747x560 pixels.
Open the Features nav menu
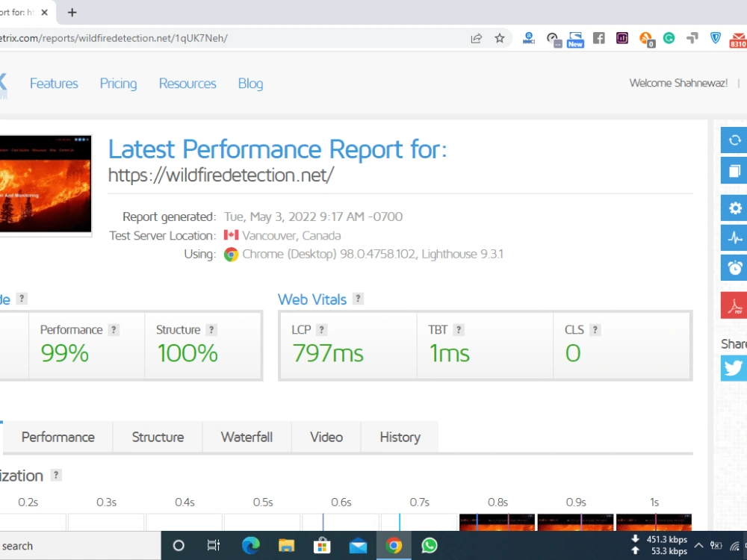pos(54,84)
